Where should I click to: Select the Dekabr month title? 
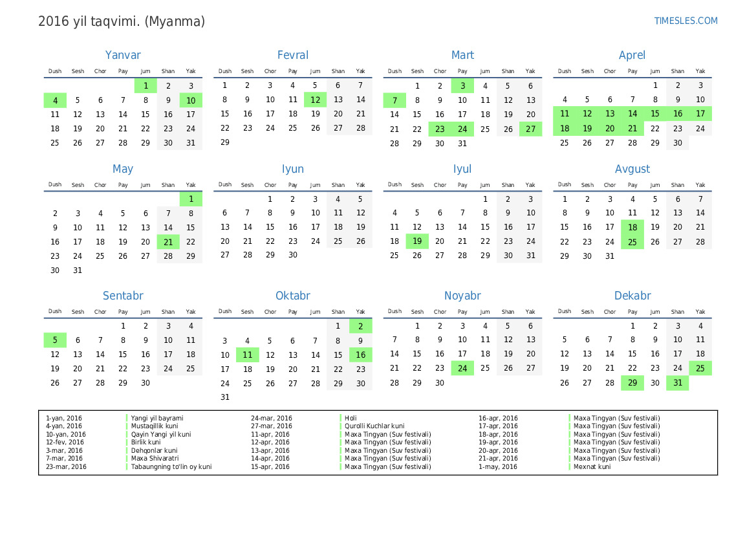pyautogui.click(x=632, y=296)
